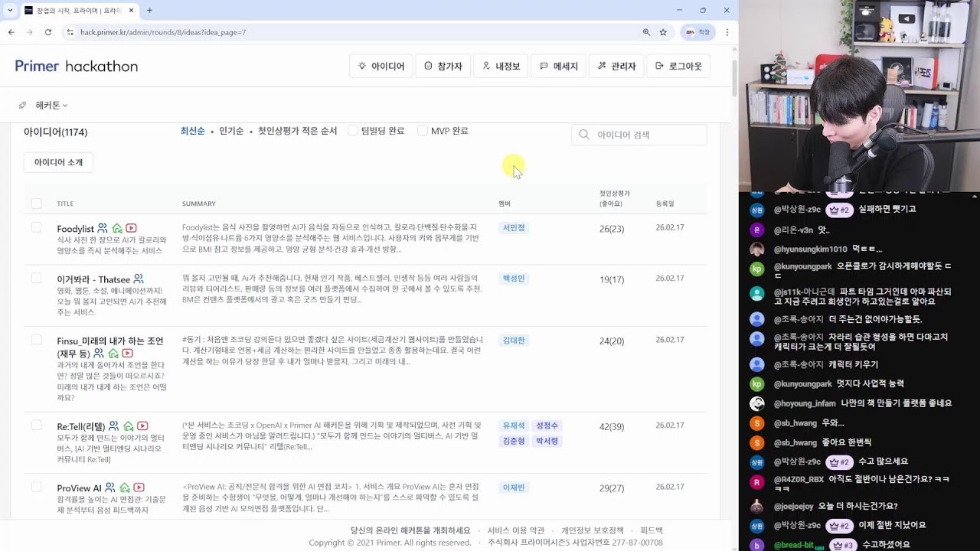Image resolution: width=980 pixels, height=551 pixels.
Task: Check the 이거봐라 - Thatsee row checkbox
Action: click(x=36, y=278)
